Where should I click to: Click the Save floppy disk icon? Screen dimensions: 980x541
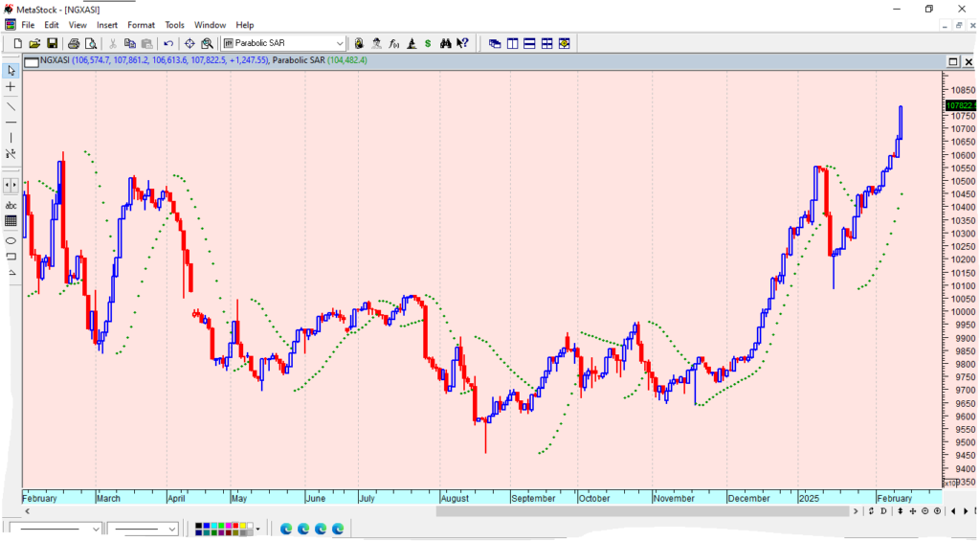pyautogui.click(x=53, y=43)
